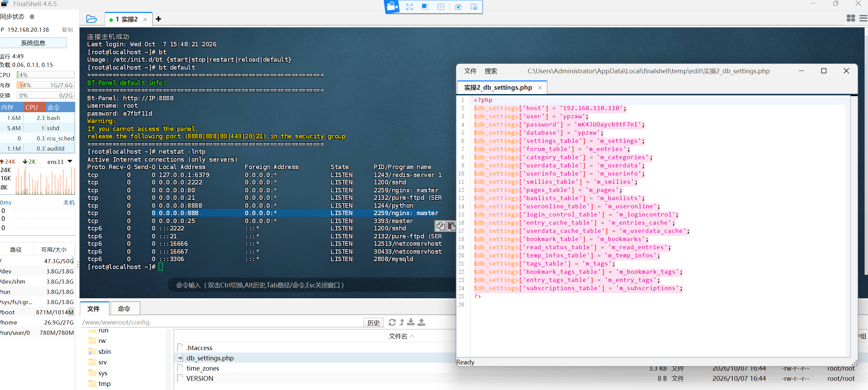Viewport: 868px width, 390px height.
Task: Open the 搜索 menu in editor window
Action: (x=491, y=71)
